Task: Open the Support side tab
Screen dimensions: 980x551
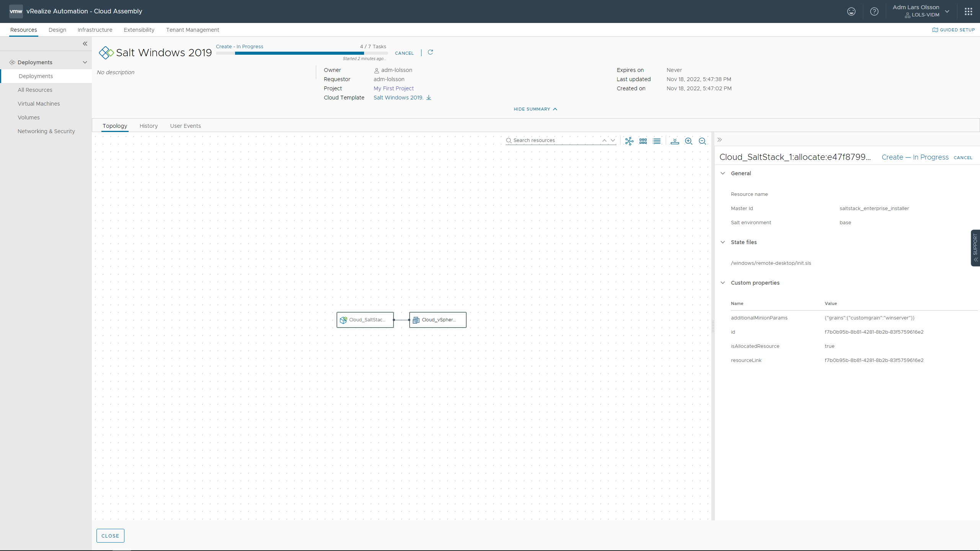Action: 975,248
